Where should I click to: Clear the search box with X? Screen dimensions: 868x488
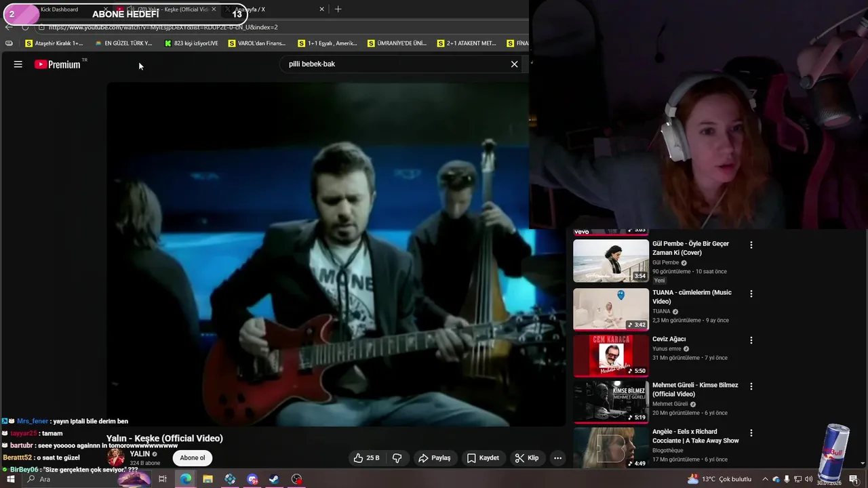point(514,64)
